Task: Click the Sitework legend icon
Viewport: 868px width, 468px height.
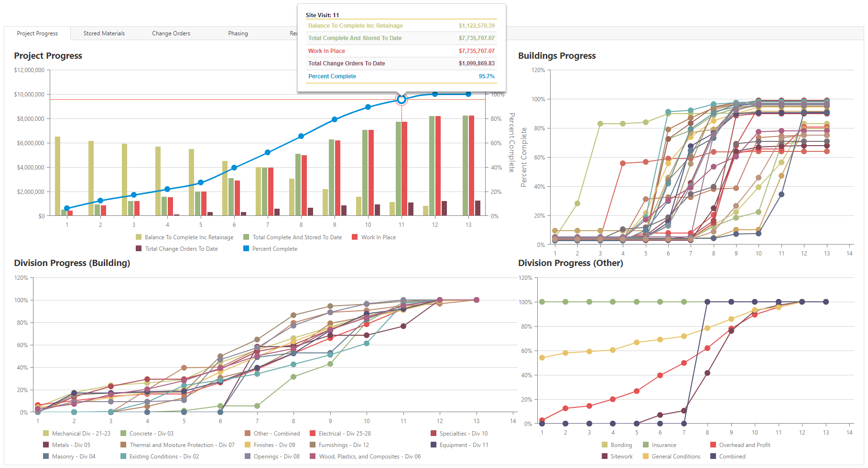Action: [605, 457]
